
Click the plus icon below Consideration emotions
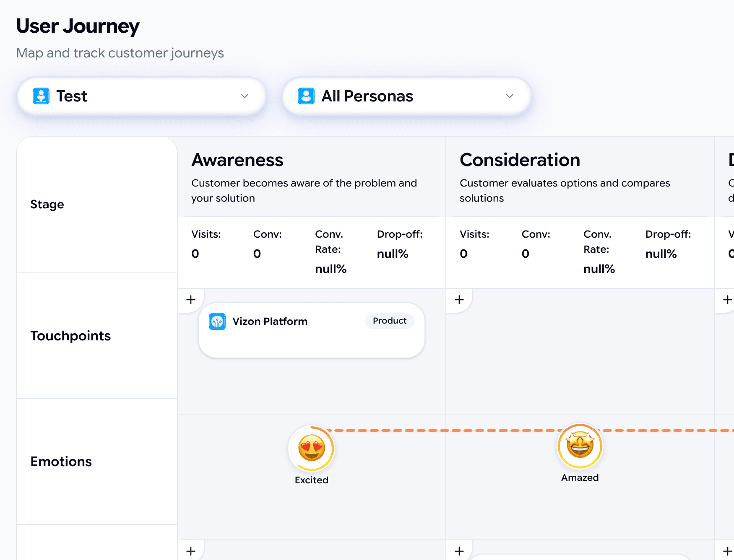coord(459,551)
